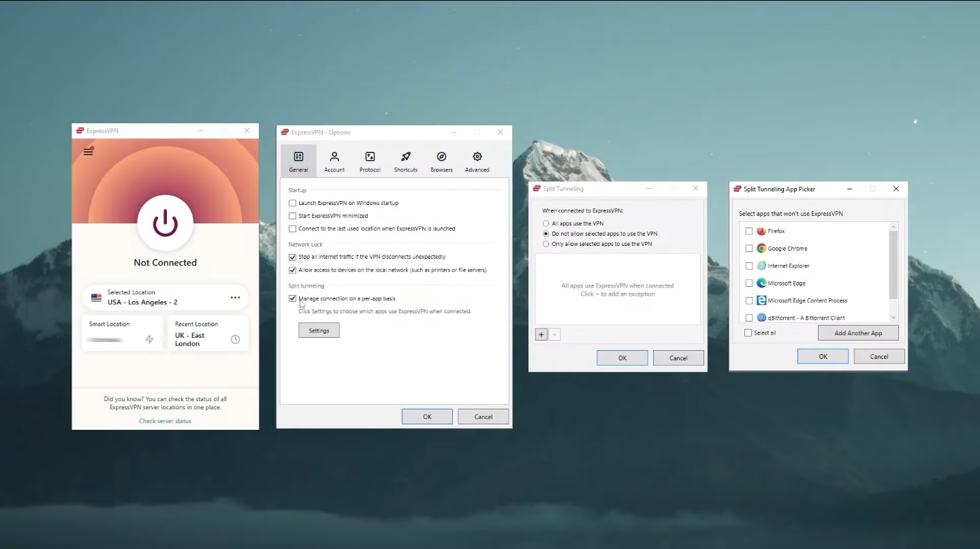The width and height of the screenshot is (980, 549).
Task: Open the Check server status link
Action: [x=165, y=421]
